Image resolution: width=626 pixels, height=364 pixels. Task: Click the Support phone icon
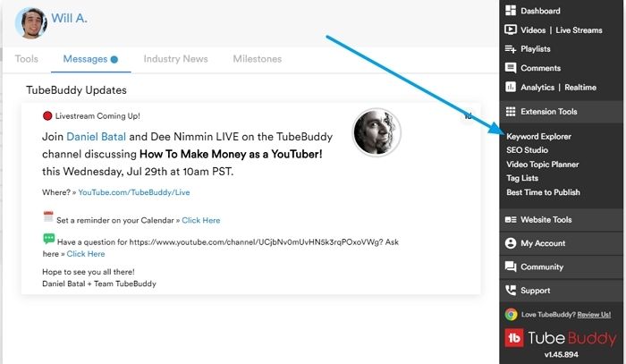(511, 290)
